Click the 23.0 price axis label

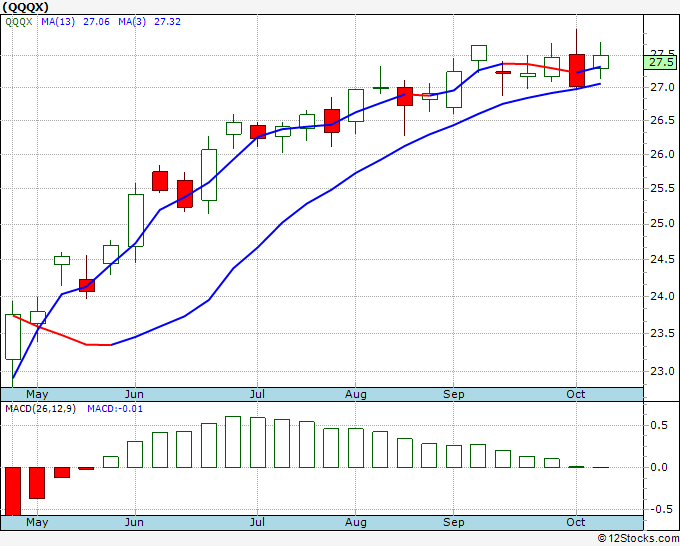(x=662, y=371)
